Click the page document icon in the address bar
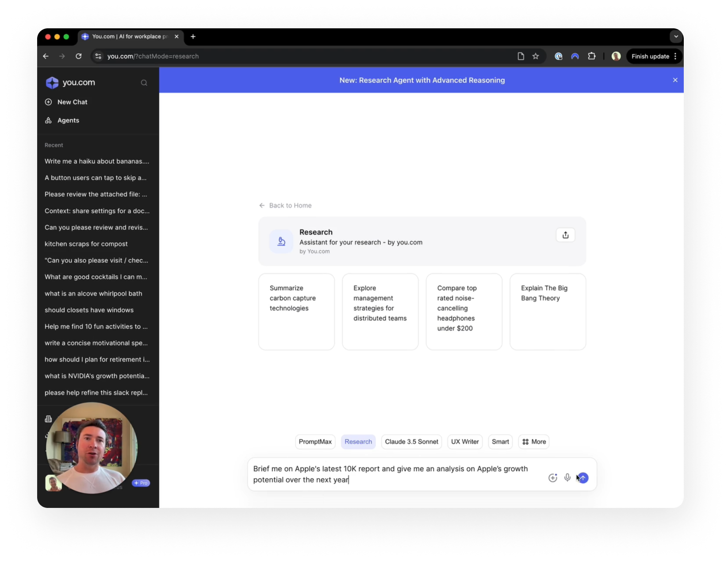The height and width of the screenshot is (561, 728). (x=521, y=56)
